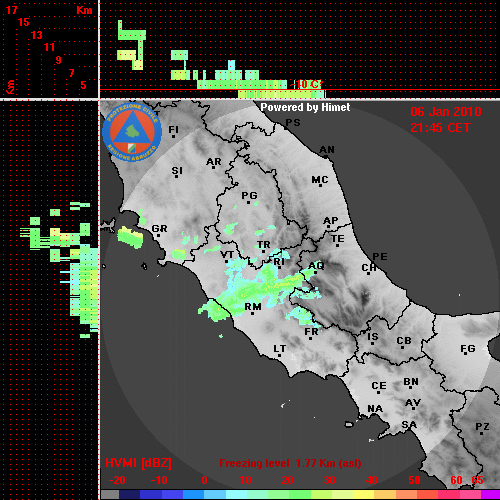Click the AP city label on the map
This screenshot has height=500, width=500.
pyautogui.click(x=331, y=221)
